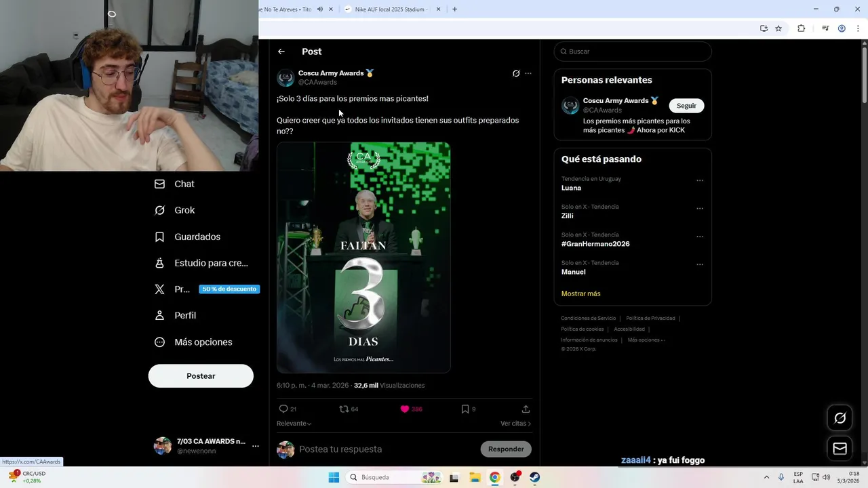This screenshot has width=868, height=488.
Task: Click the reply icon with 21 replies
Action: tap(283, 409)
